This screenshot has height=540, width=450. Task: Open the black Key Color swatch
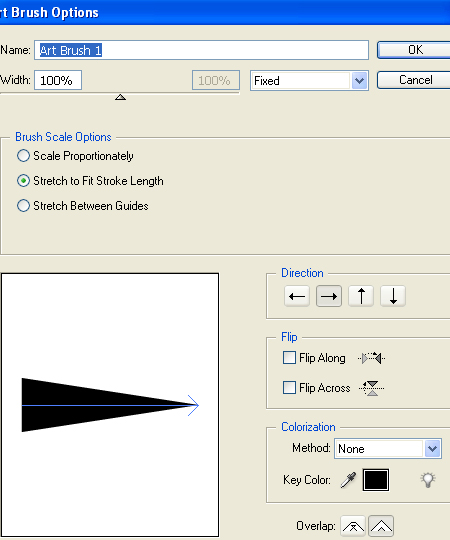click(x=376, y=480)
